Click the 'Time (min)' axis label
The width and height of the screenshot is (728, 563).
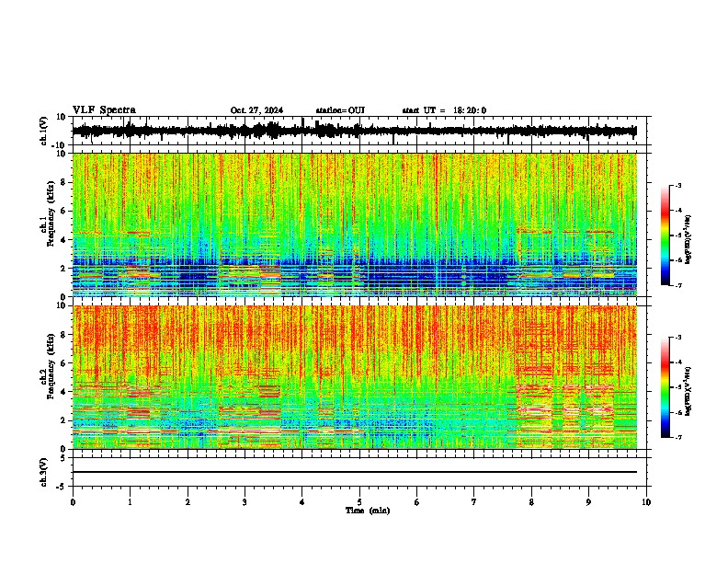tap(368, 511)
